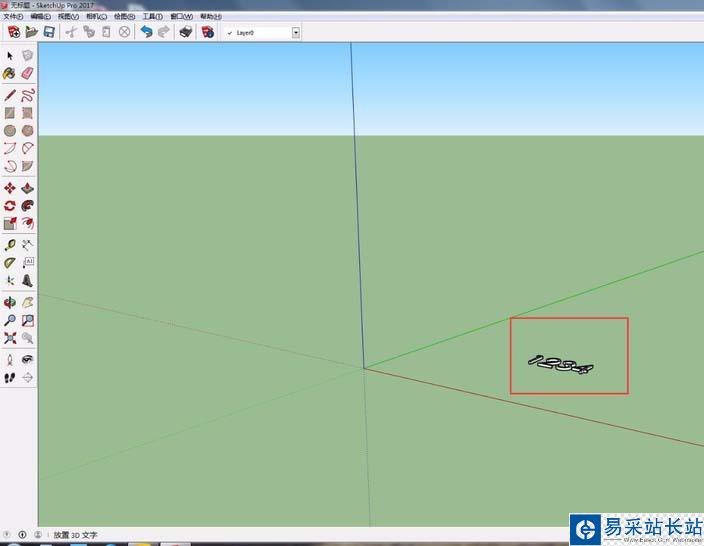Choose the Look Around eye tool
This screenshot has width=704, height=546.
tap(27, 360)
